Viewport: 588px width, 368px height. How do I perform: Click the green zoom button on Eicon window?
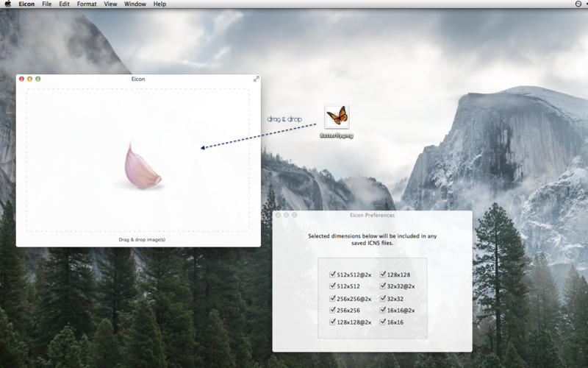click(38, 78)
